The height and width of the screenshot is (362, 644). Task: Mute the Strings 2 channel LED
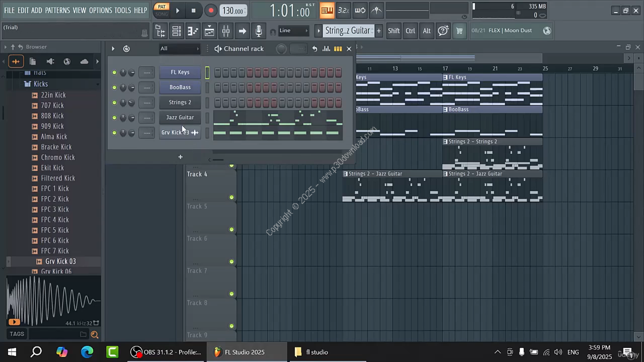(114, 103)
